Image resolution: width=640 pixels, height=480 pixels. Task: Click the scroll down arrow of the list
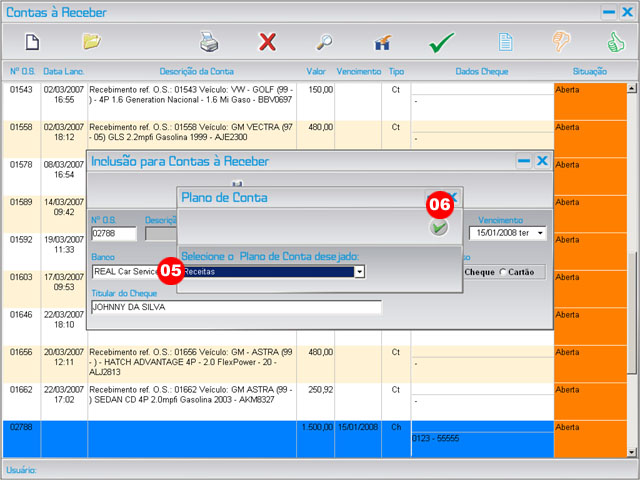[x=632, y=451]
